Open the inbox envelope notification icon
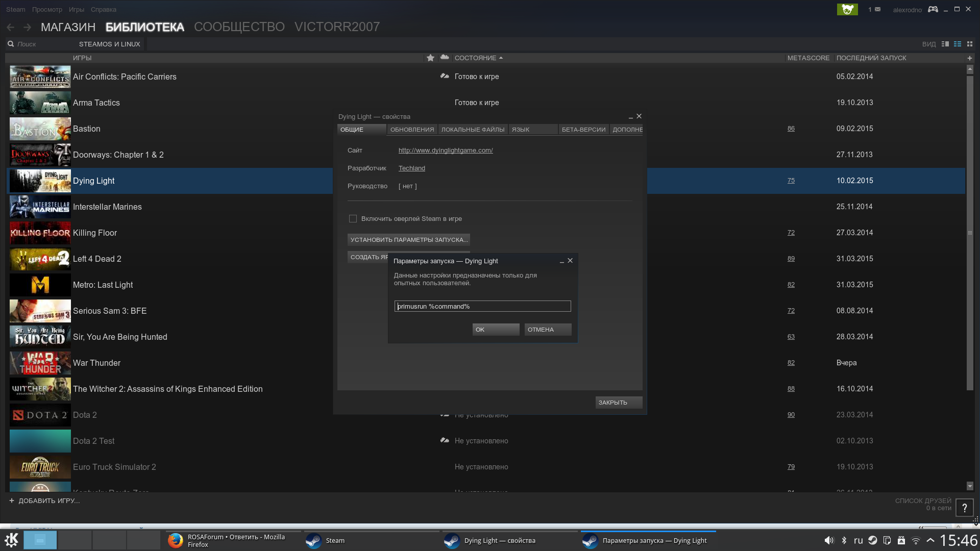980x551 pixels. [x=877, y=9]
